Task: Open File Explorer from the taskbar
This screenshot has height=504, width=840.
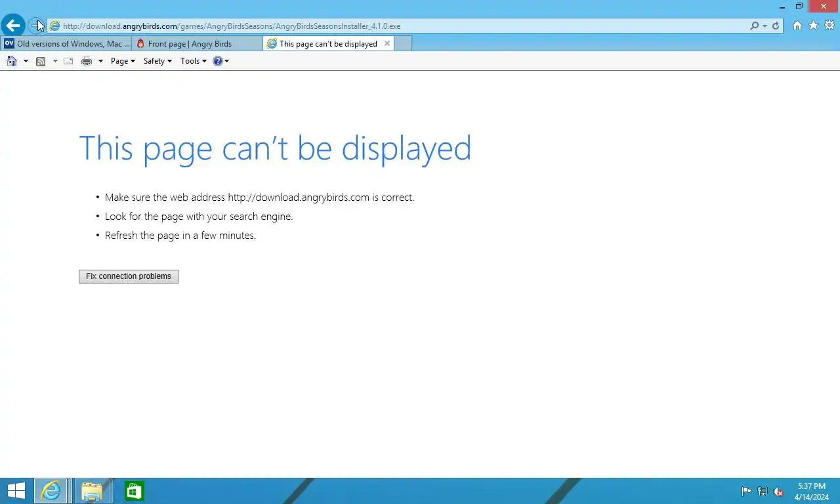Action: [93, 491]
